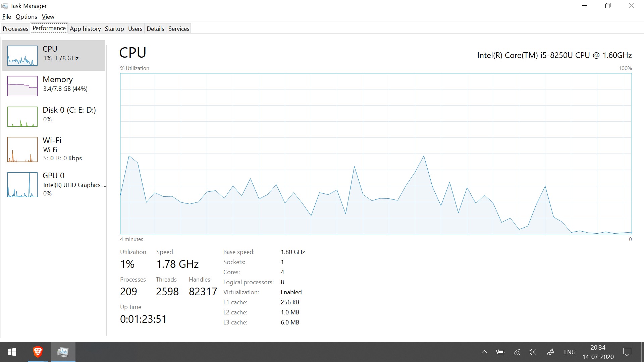Open the Wi-Fi tray icon
Viewport: 644px width, 362px height.
[x=516, y=352]
